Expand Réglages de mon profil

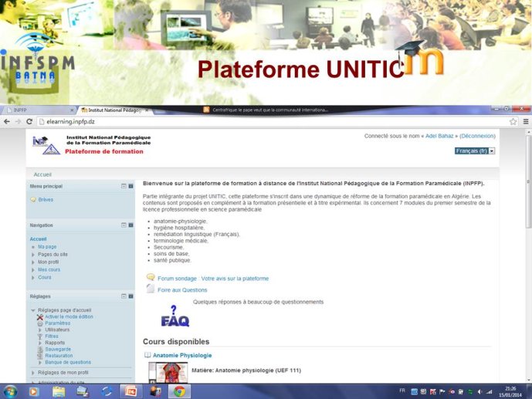pos(33,373)
